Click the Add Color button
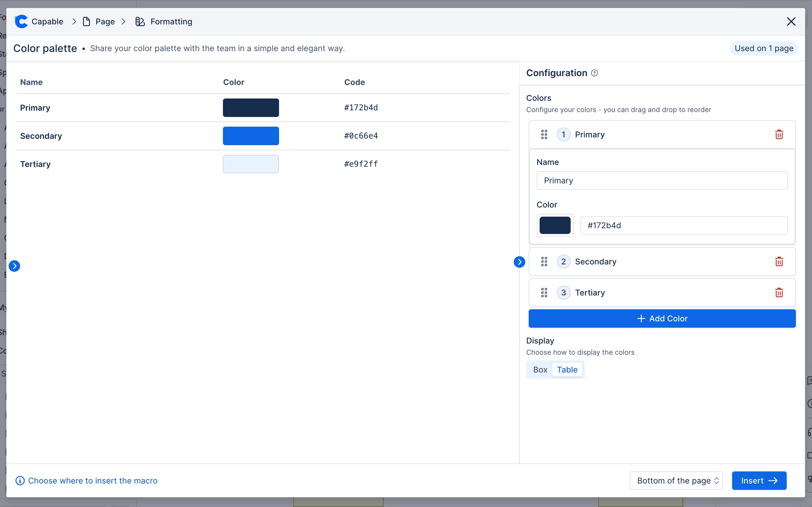This screenshot has height=507, width=812. [x=662, y=319]
